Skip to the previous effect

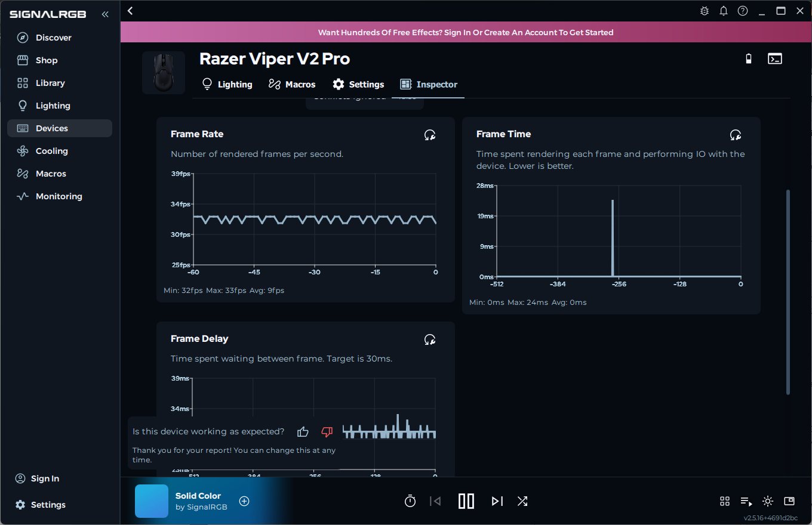point(435,501)
